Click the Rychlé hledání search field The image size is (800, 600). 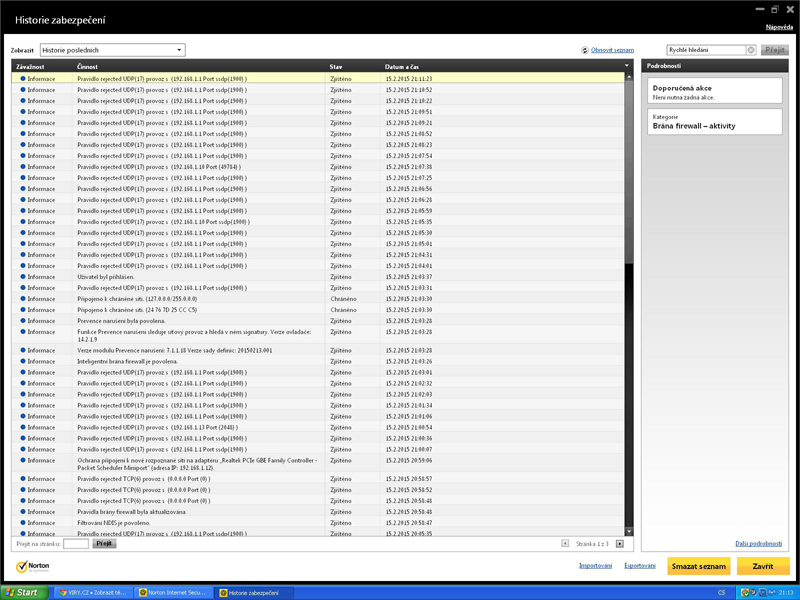706,50
